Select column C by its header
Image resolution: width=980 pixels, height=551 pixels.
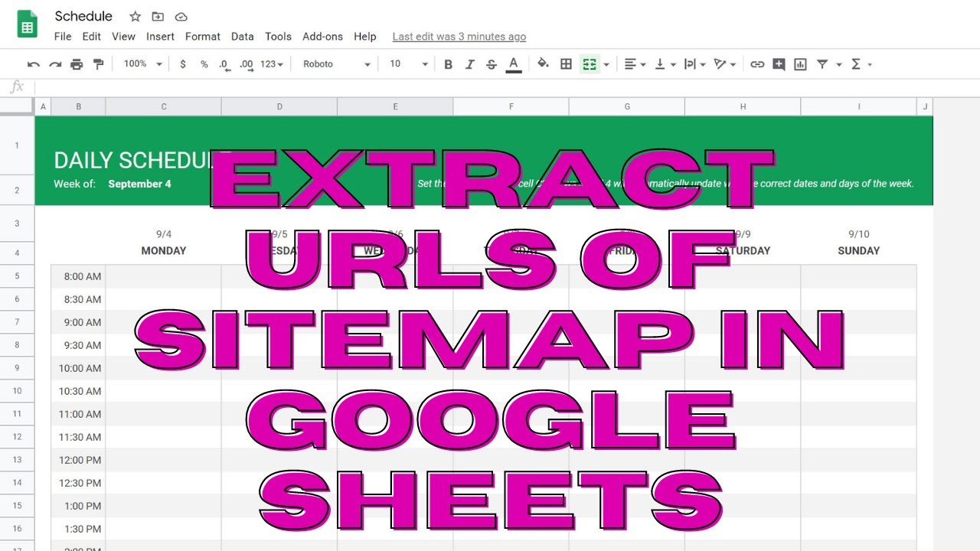164,107
